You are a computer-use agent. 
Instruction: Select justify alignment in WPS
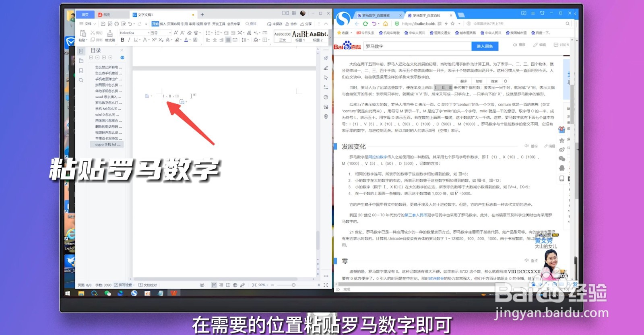coord(228,40)
